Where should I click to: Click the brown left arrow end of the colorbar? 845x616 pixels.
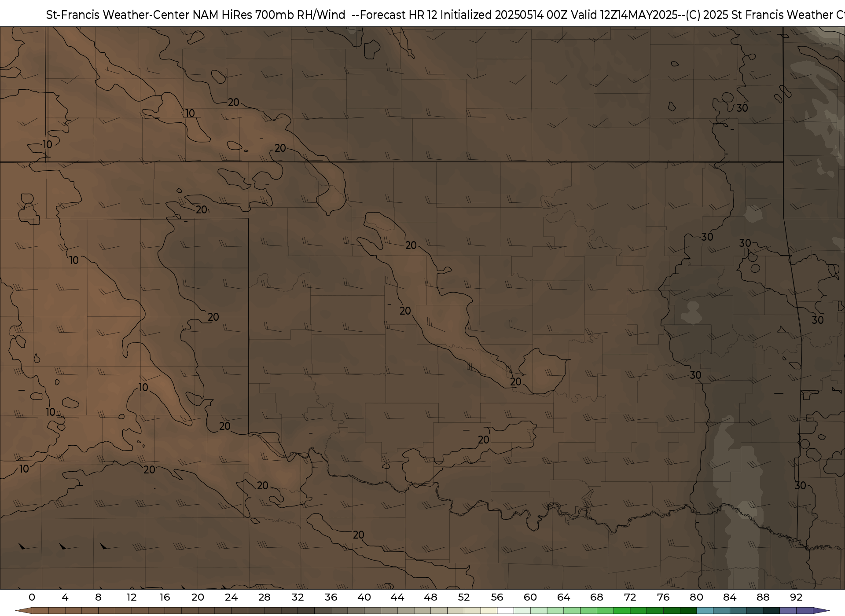tap(23, 611)
